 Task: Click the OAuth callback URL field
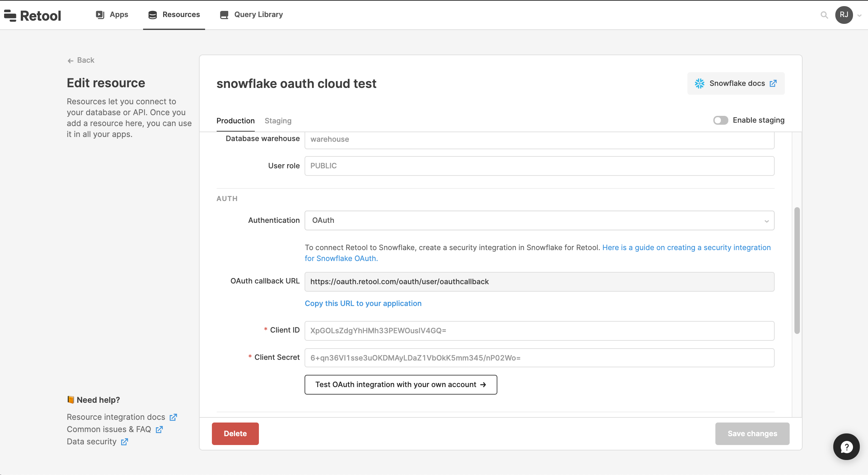pyautogui.click(x=539, y=282)
